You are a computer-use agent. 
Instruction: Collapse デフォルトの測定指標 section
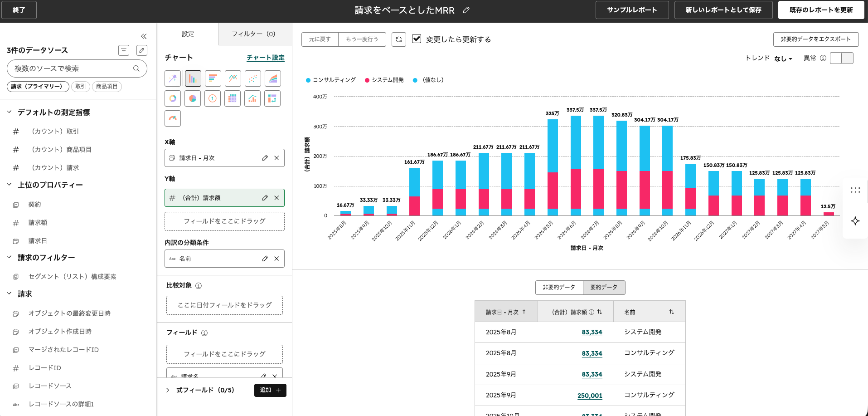9,112
